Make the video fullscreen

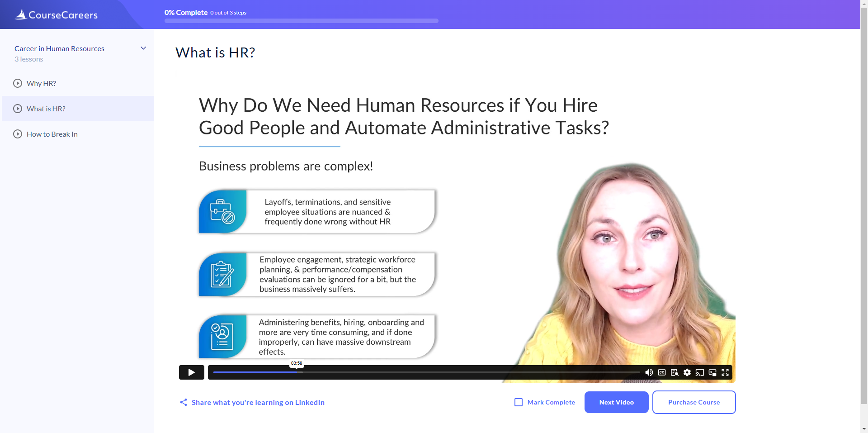[x=726, y=372]
